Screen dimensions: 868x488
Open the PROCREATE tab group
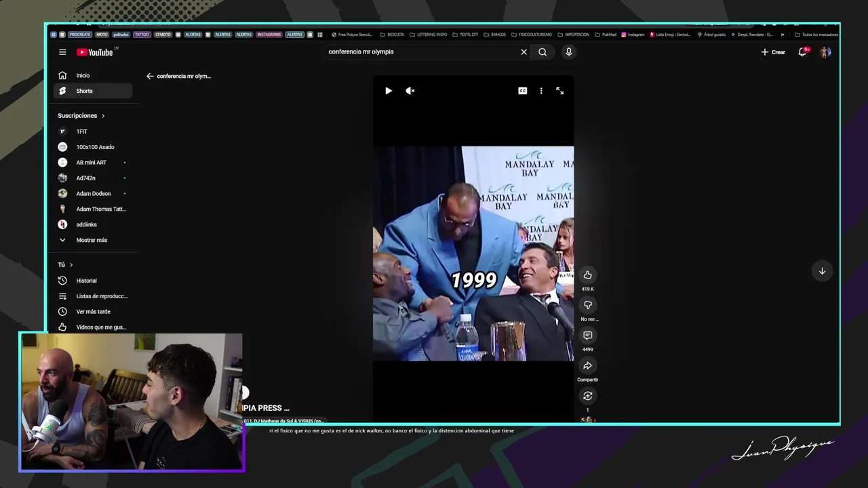click(79, 35)
